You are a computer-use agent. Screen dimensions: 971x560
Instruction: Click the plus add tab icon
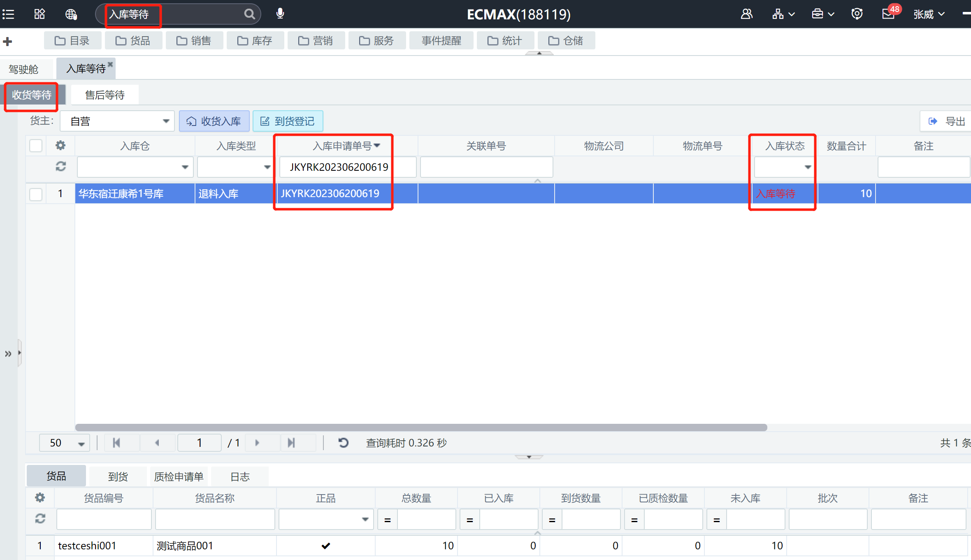click(7, 41)
